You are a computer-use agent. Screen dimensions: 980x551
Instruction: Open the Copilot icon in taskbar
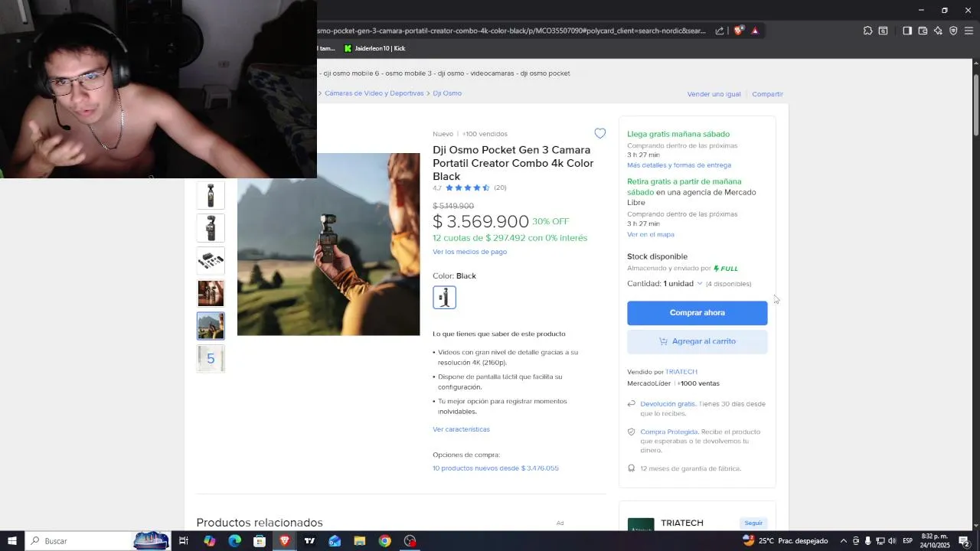pos(209,541)
